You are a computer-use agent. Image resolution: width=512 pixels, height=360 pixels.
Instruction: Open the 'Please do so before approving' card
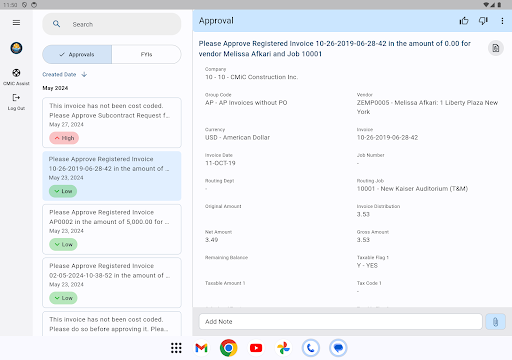112,324
